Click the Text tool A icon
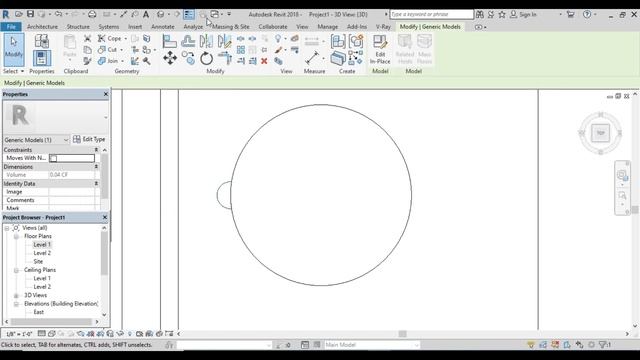The image size is (640, 360). pos(146,14)
